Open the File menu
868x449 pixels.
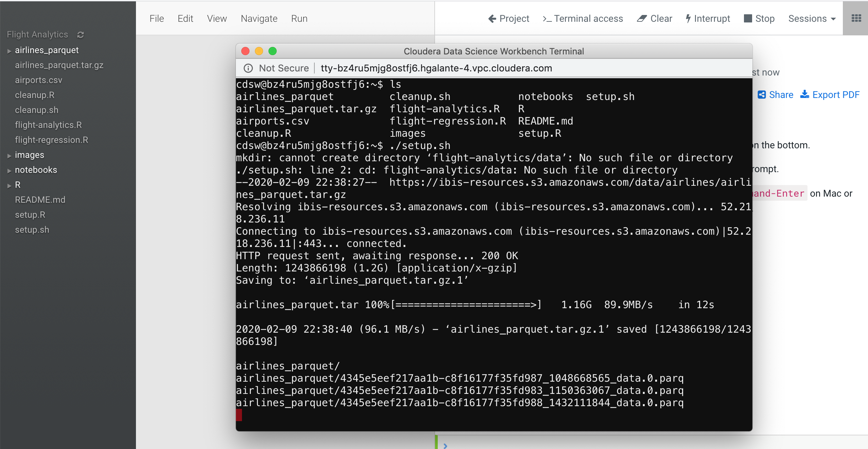click(x=157, y=19)
